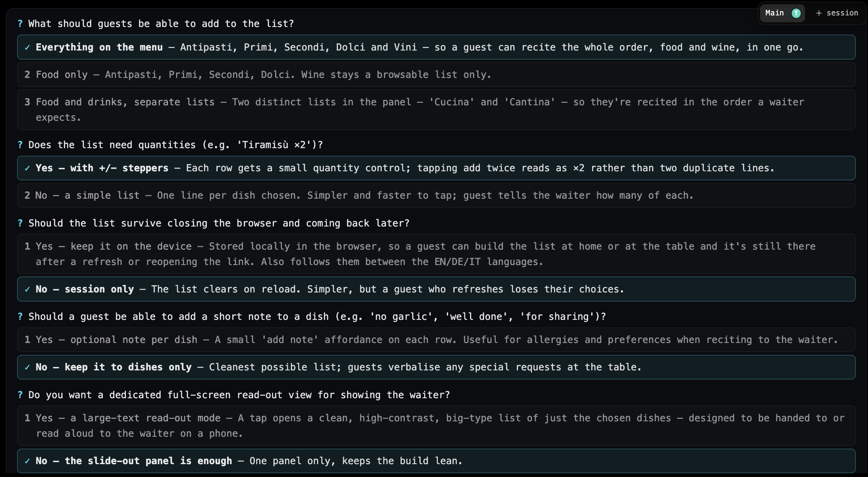
Task: Pick 'No — keep it to dishes only'
Action: (x=436, y=367)
